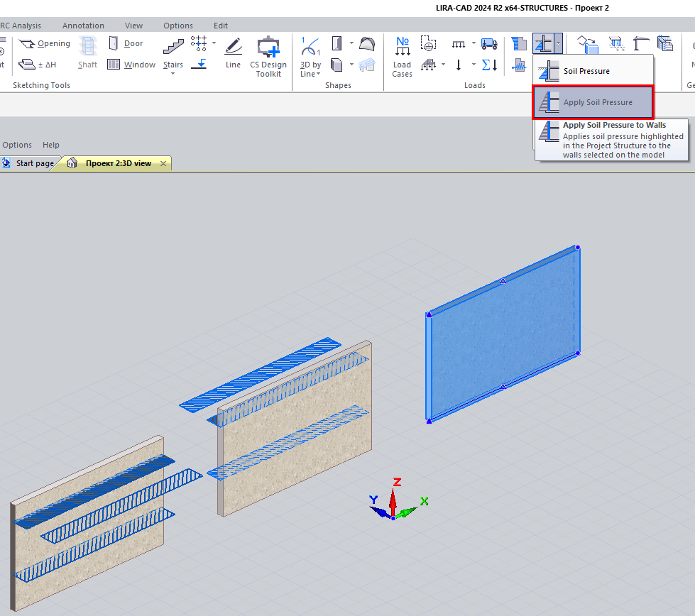Open the Annotation ribbon tab
The width and height of the screenshot is (695, 616).
pos(83,26)
